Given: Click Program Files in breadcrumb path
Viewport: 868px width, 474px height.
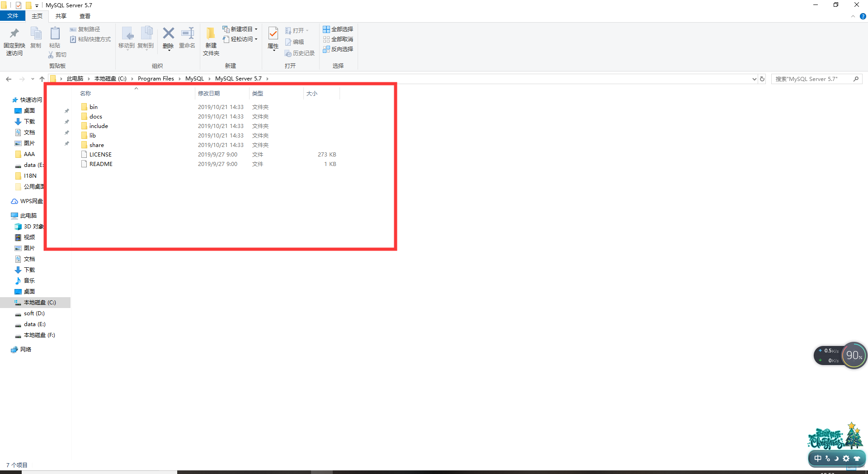Looking at the screenshot, I should coord(156,79).
